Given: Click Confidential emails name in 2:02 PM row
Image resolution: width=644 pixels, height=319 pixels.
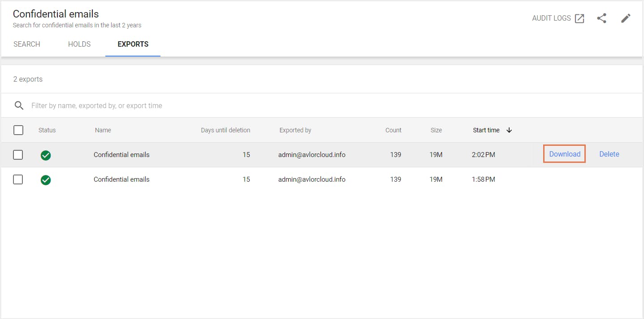Looking at the screenshot, I should pyautogui.click(x=121, y=155).
